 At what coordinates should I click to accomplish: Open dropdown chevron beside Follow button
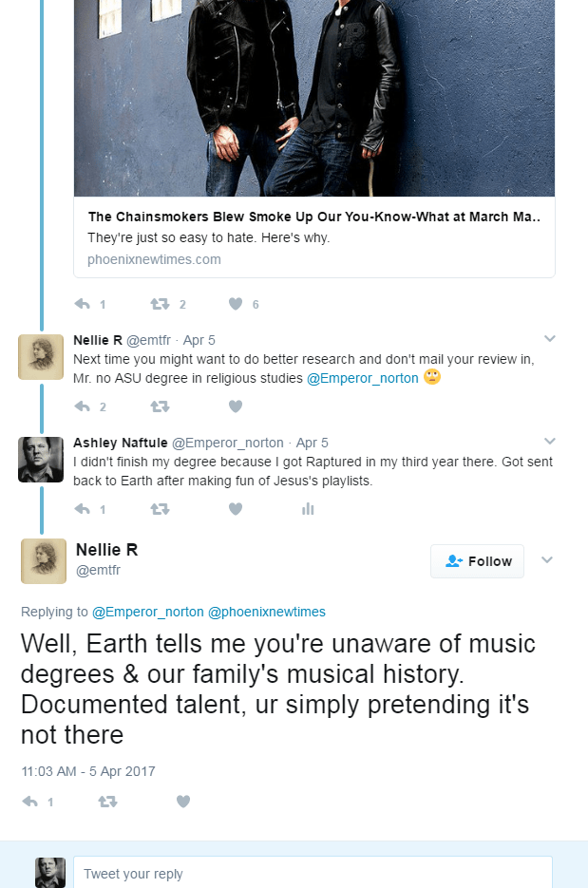[547, 560]
